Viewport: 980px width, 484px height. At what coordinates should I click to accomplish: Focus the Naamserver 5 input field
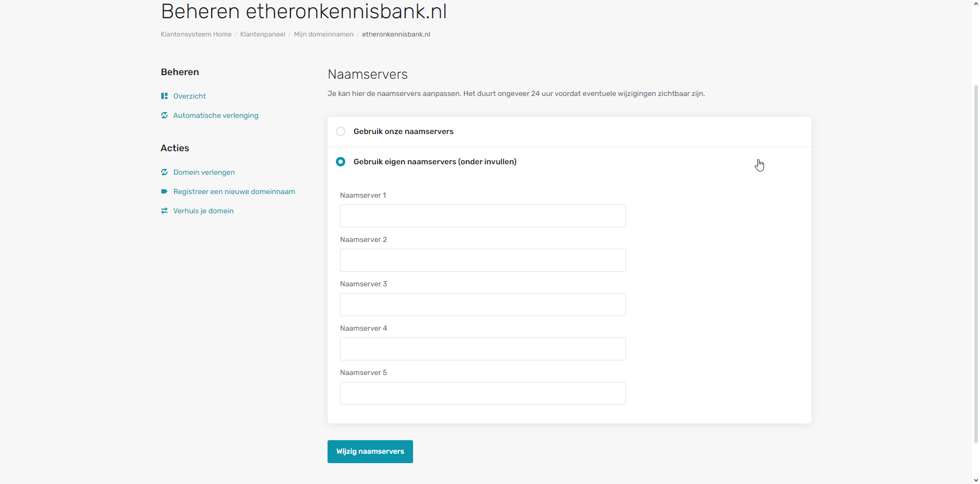click(x=482, y=393)
